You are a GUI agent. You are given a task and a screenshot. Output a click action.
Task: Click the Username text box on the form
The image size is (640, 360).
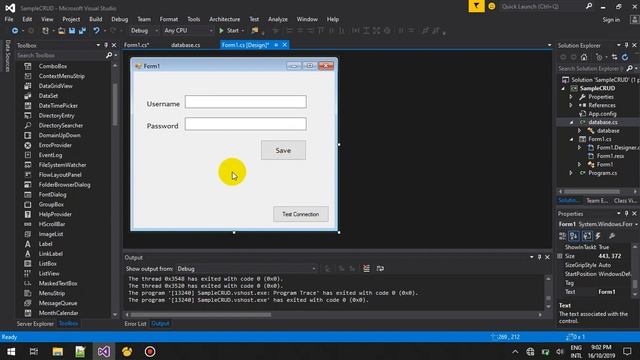[246, 102]
